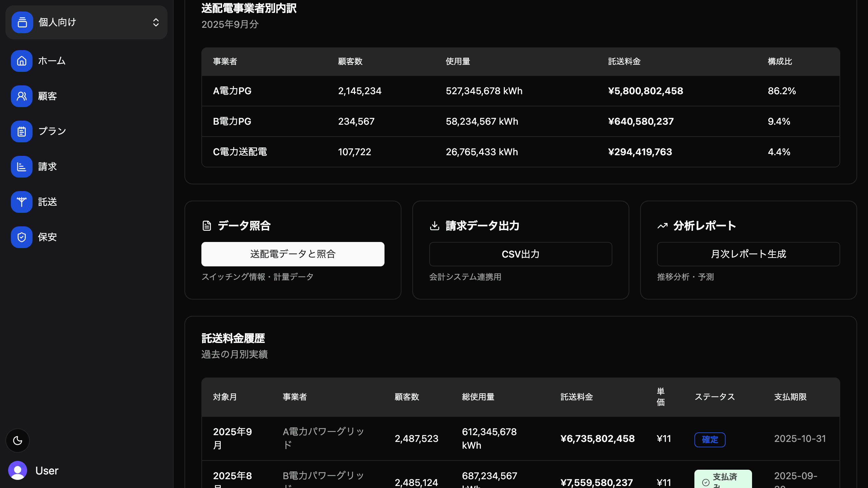The image size is (868, 488).
Task: Click the A電力PG table row
Action: (520, 91)
